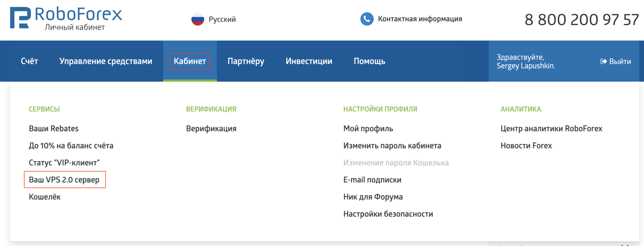Click the Выйти logout button
This screenshot has height=246, width=644.
tap(616, 61)
